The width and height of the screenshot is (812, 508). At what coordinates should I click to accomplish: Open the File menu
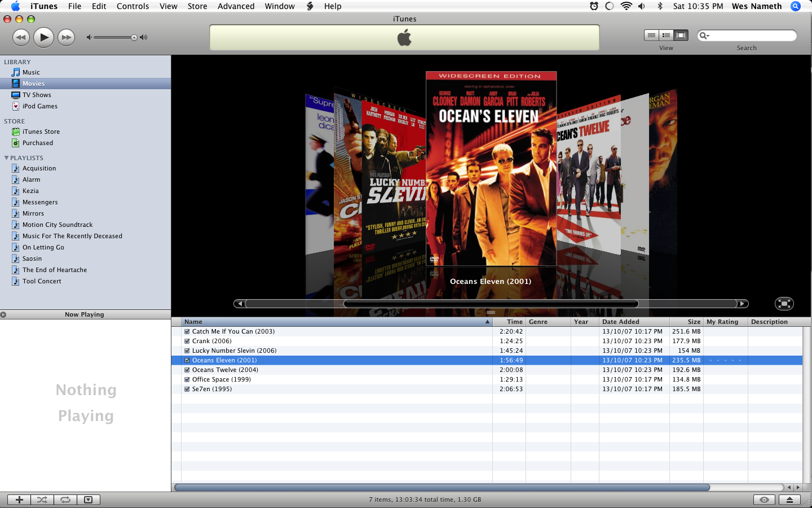(74, 6)
